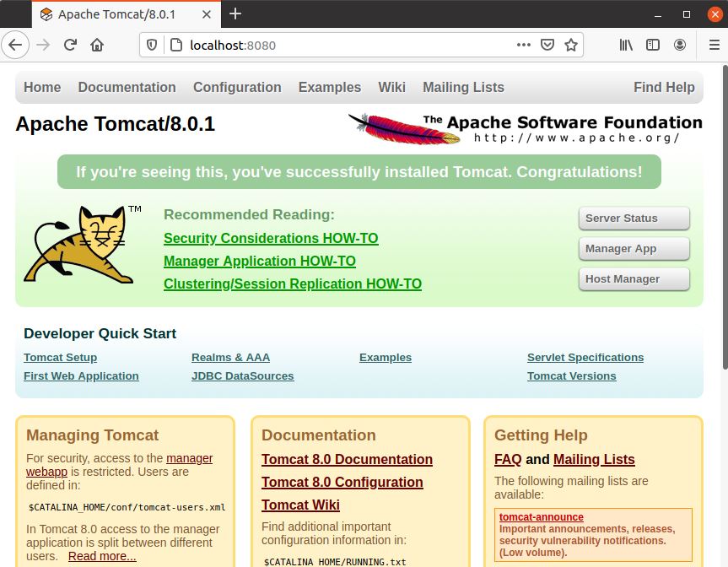Open Wiki in the navigation bar
This screenshot has width=728, height=567.
pos(392,87)
